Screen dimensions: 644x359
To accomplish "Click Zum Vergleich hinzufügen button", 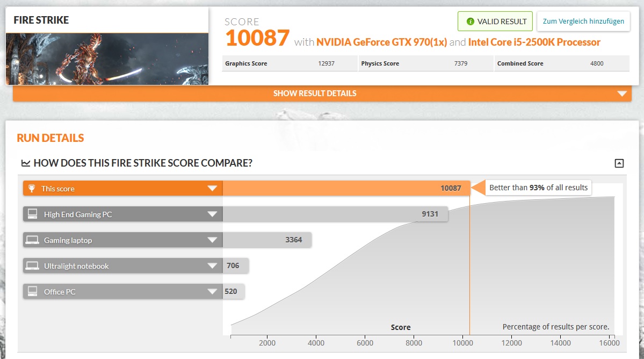I will click(x=583, y=21).
